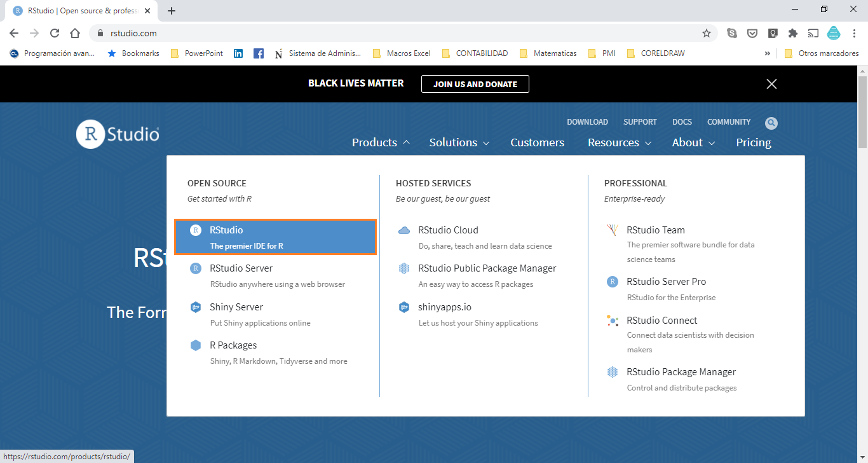
Task: Select the shinyapps.io product icon
Action: coord(403,307)
